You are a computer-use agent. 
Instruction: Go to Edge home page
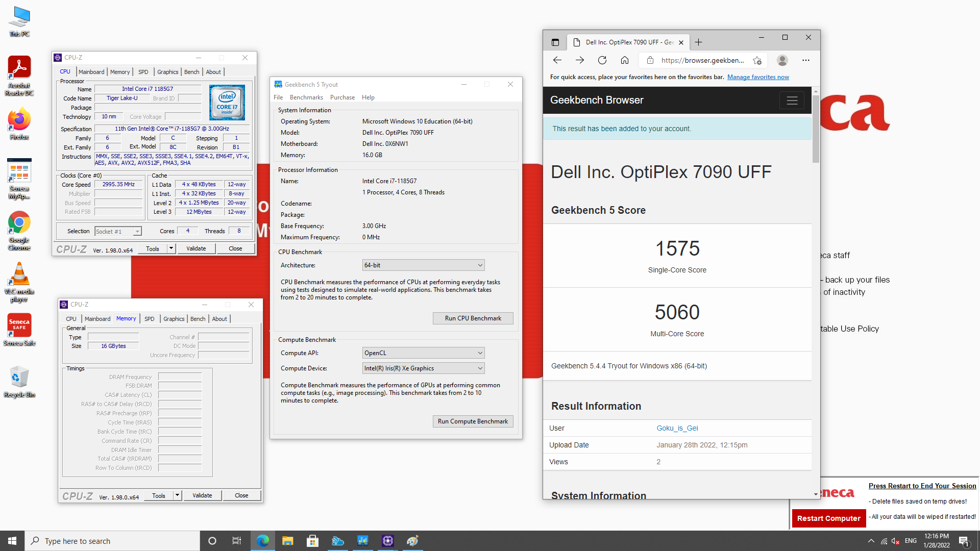[x=625, y=60]
